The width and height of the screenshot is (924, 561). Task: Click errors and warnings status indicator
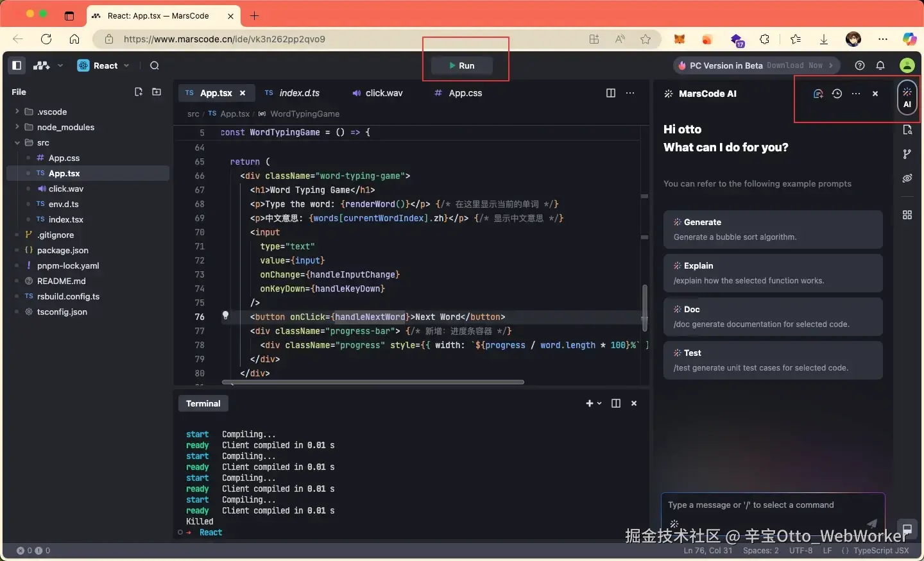(x=33, y=550)
